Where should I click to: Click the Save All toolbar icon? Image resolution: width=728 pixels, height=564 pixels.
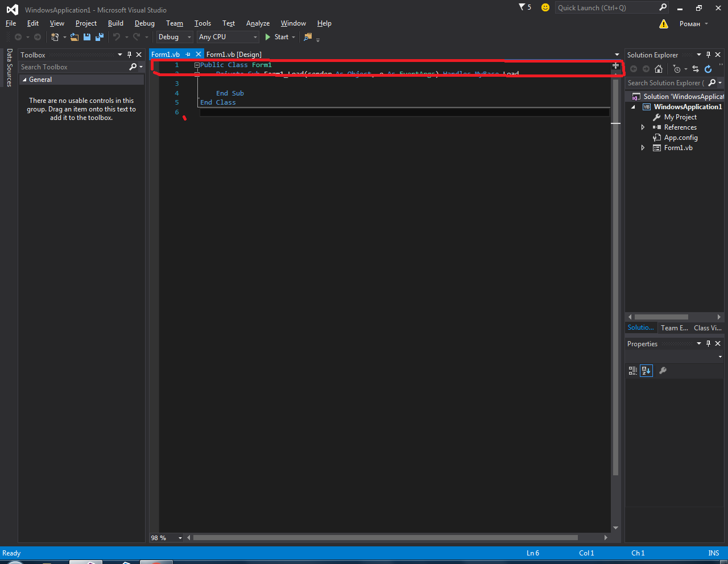coord(100,37)
